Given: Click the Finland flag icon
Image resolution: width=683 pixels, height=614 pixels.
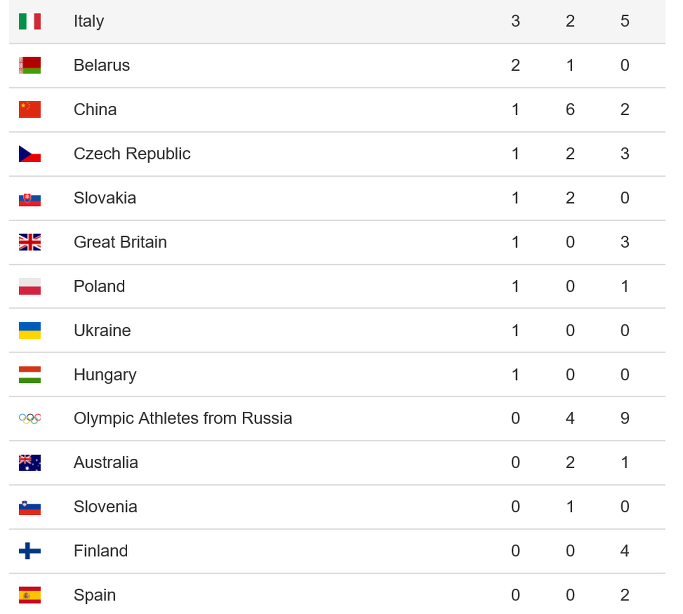Looking at the screenshot, I should [30, 551].
